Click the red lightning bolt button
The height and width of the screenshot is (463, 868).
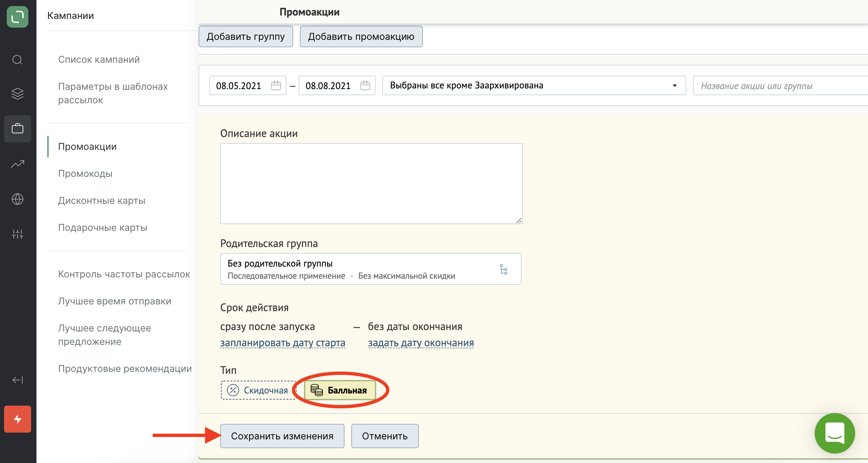pos(18,419)
